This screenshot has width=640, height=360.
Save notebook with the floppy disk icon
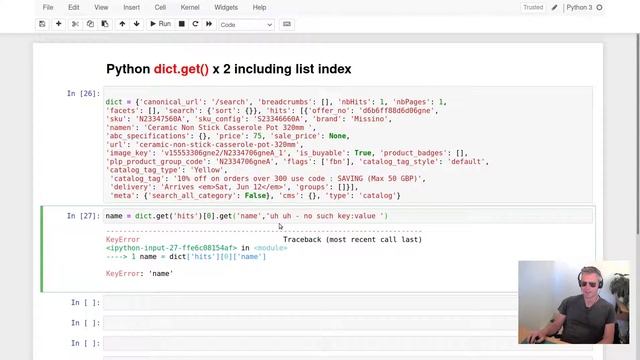click(x=42, y=24)
